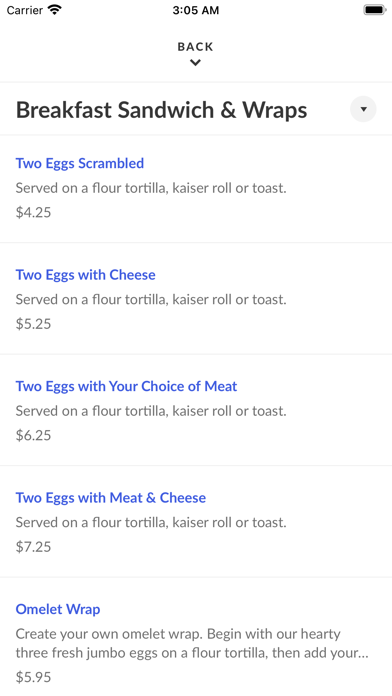The image size is (392, 696).
Task: Open Two Eggs with Cheese item
Action: click(x=86, y=275)
